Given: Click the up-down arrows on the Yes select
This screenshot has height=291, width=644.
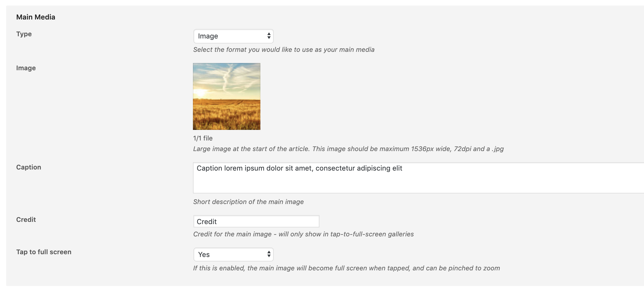Looking at the screenshot, I should pos(269,254).
